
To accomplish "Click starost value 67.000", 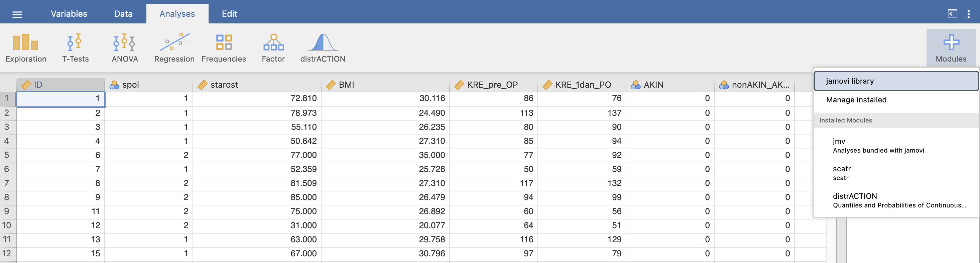I will 257,254.
